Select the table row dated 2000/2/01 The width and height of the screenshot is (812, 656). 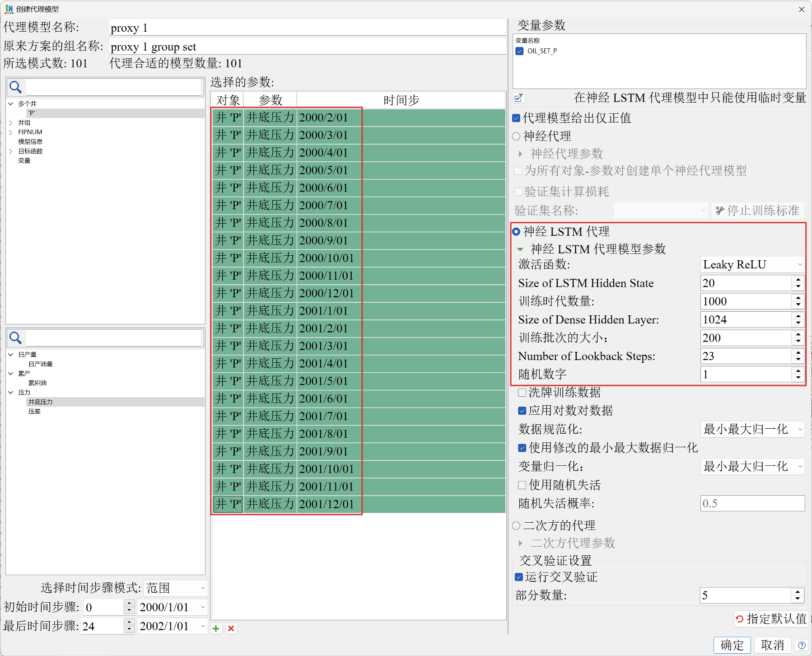358,117
